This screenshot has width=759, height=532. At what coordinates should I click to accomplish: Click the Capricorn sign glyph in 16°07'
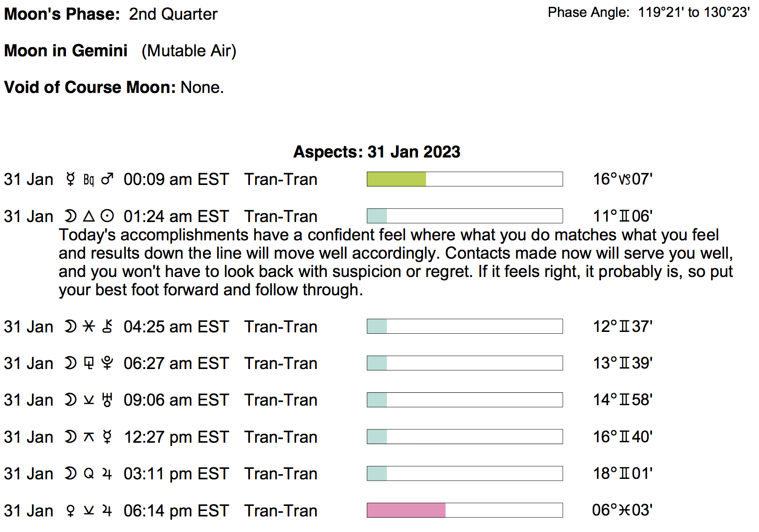tap(624, 179)
